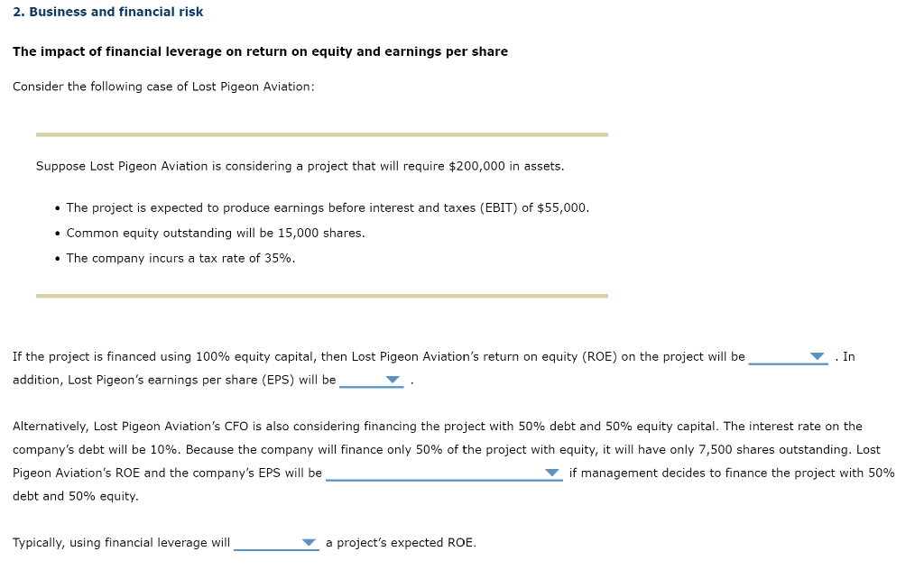Select the bolded financial leverage subtitle
This screenshot has width=924, height=570.
260,51
